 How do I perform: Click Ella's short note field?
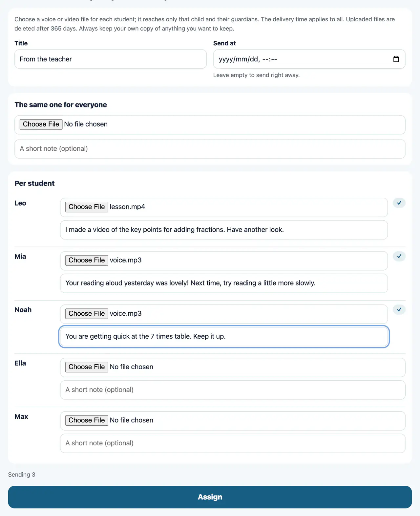pyautogui.click(x=233, y=390)
